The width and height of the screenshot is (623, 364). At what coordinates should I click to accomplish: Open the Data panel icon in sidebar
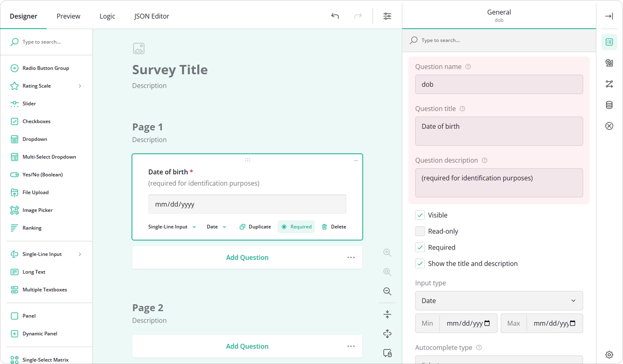pos(609,105)
